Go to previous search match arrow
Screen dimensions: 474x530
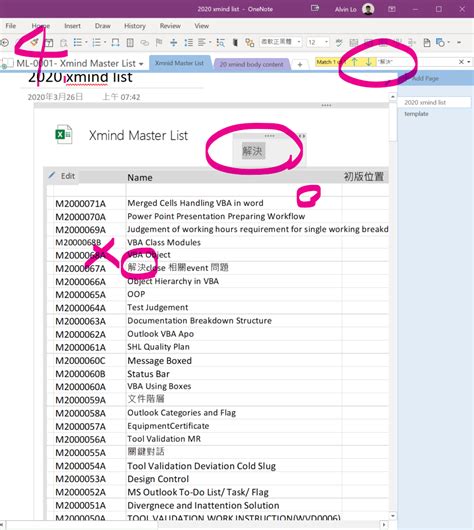[x=354, y=62]
